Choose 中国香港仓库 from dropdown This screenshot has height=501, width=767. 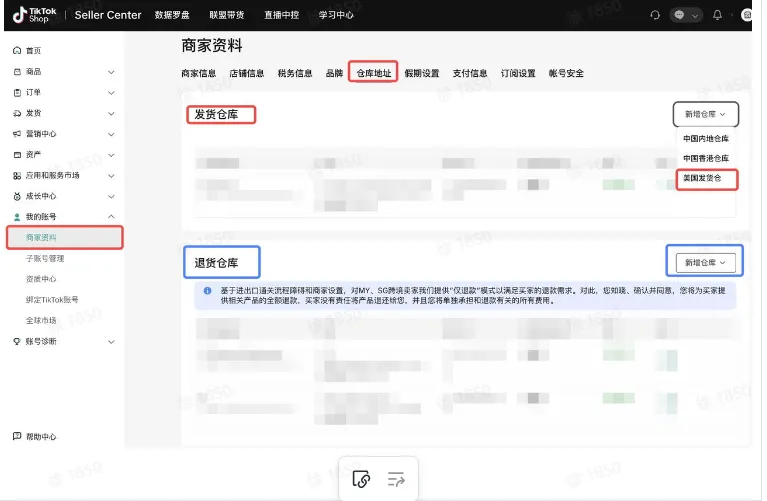(x=706, y=158)
